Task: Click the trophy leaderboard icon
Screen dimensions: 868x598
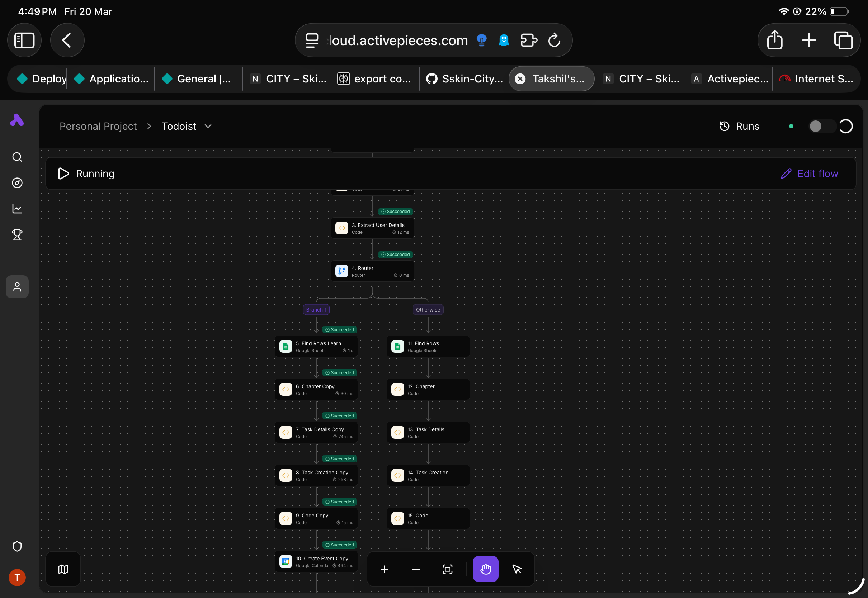Action: [x=17, y=234]
